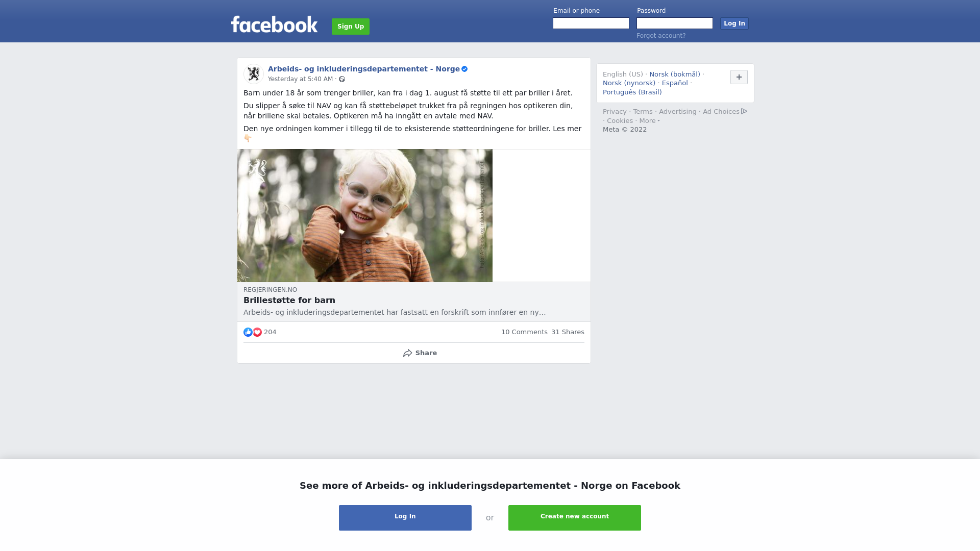Switch language to Norsk (bokmål)
The image size is (980, 551).
click(x=675, y=74)
